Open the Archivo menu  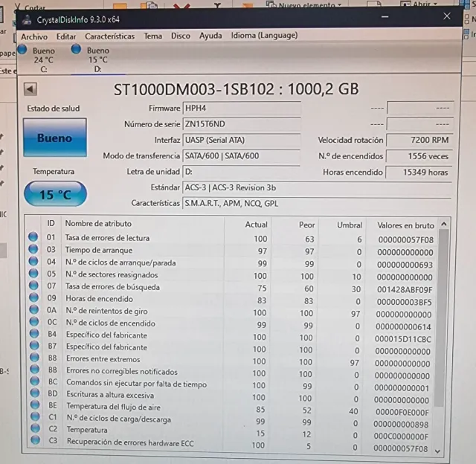[34, 36]
